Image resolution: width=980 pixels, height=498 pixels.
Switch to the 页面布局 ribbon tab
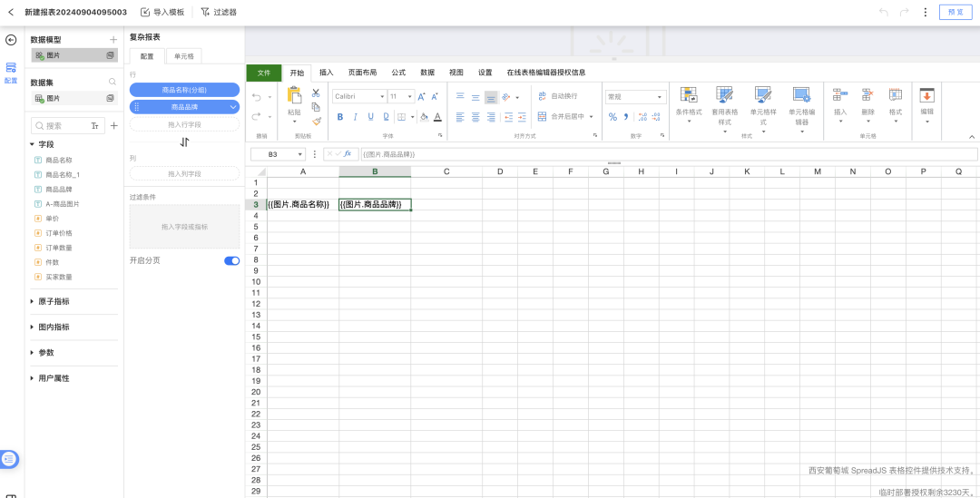(362, 73)
